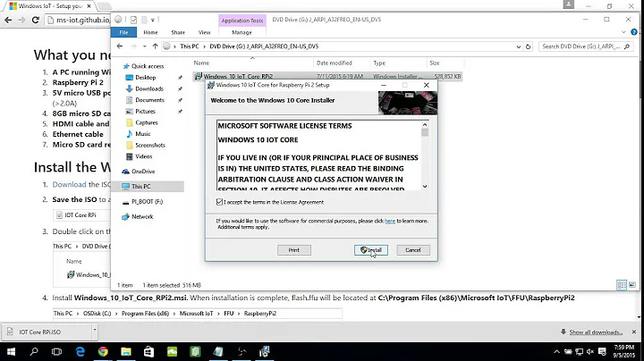This screenshot has height=361, width=644.
Task: Select Windows_10_IoT_Core_RPi2 file row
Action: pos(327,76)
